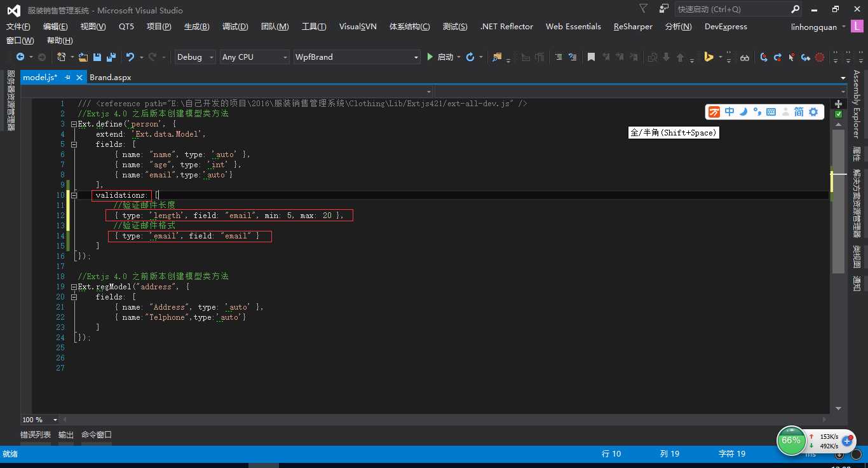Click the Step Over debug icon
Image resolution: width=868 pixels, height=468 pixels.
tap(778, 57)
